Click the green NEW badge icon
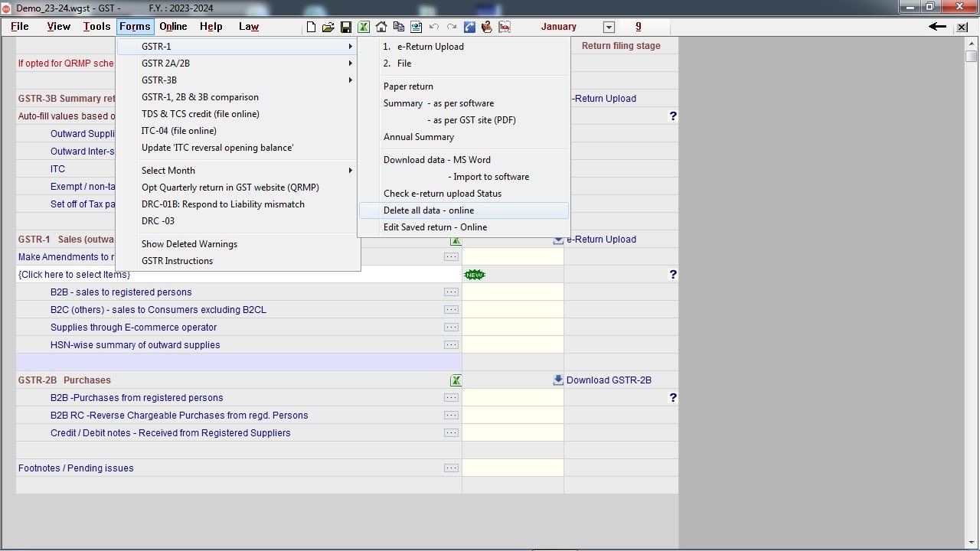Viewport: 980px width, 551px height. (475, 275)
